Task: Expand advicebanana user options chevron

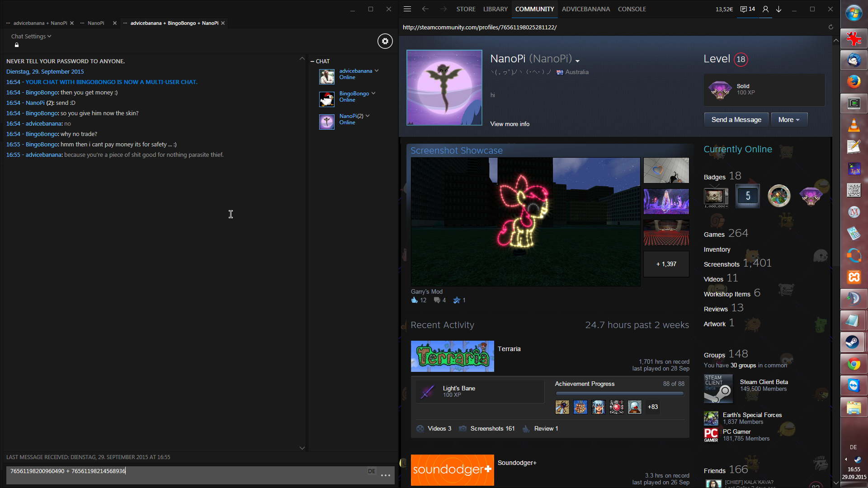Action: click(x=377, y=70)
